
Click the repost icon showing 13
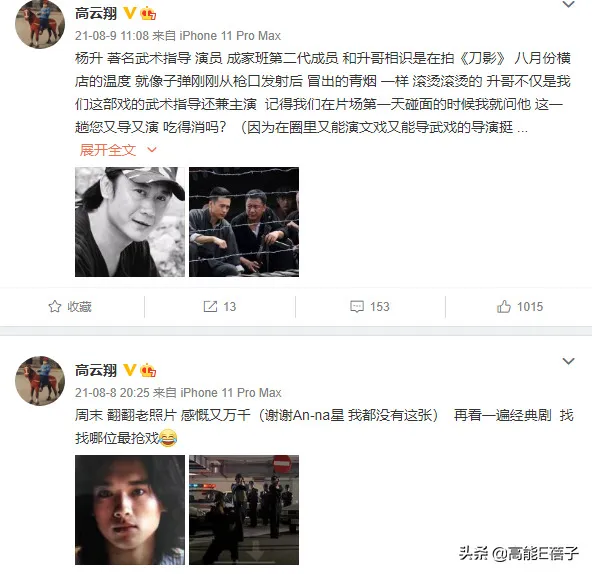point(210,306)
